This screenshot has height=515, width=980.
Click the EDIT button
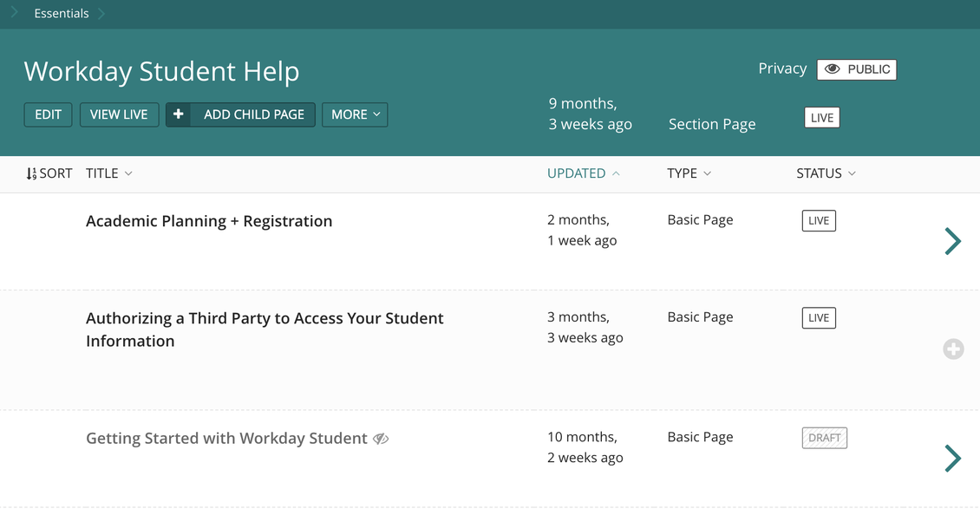coord(48,115)
